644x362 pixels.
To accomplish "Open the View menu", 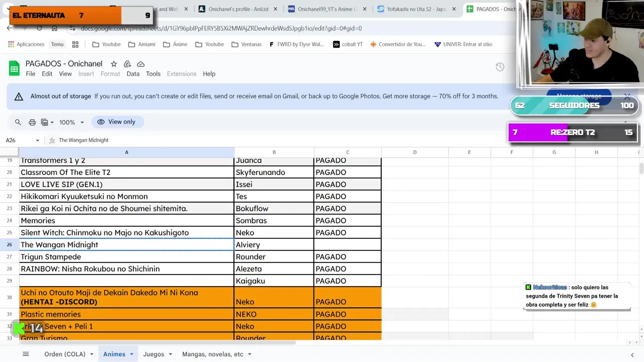I will tap(65, 74).
